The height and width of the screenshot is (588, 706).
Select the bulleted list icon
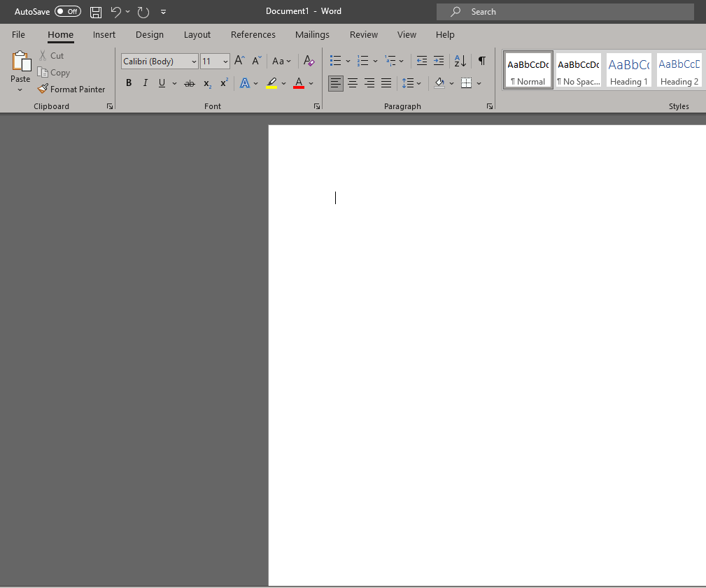pos(335,60)
